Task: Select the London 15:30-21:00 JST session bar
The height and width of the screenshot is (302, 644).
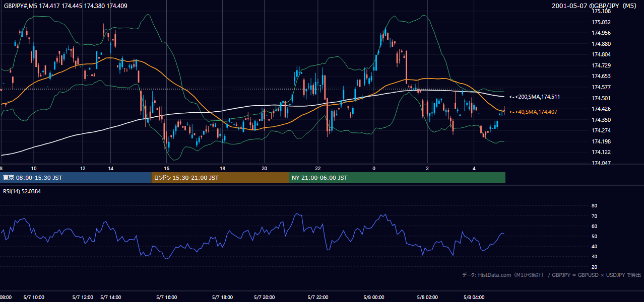Action: [220, 178]
